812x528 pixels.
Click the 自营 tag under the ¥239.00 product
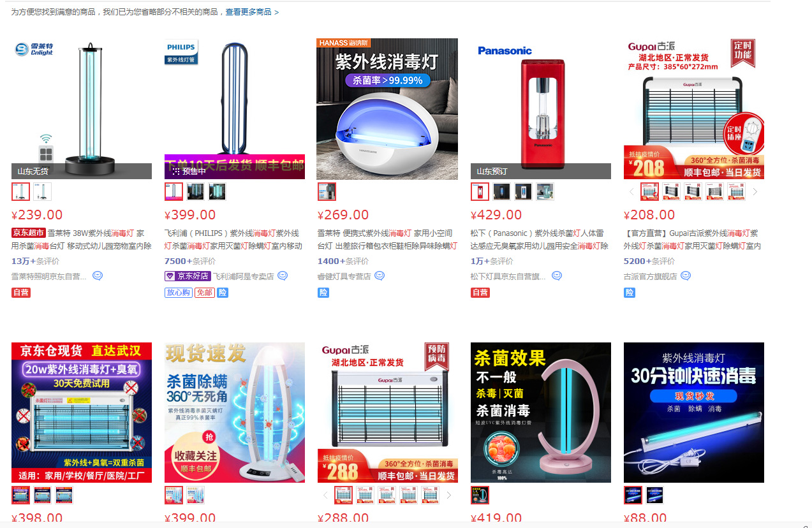tap(21, 293)
